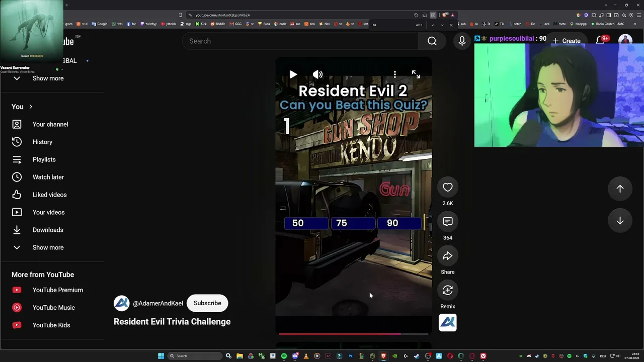644x362 pixels.
Task: Open Steam from the taskbar
Action: click(x=417, y=356)
